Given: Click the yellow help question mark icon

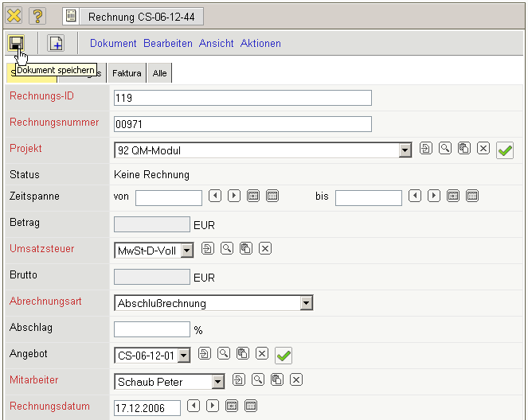Looking at the screenshot, I should [x=37, y=16].
